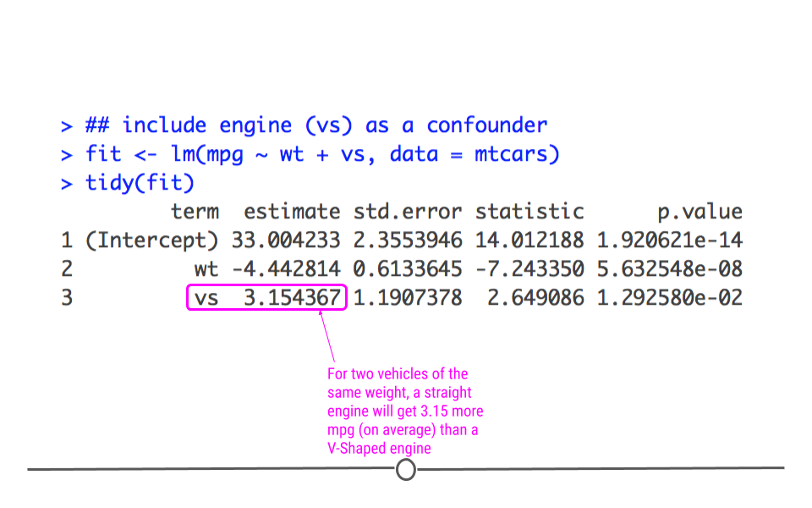Click the pink annotation text about straight engine
This screenshot has width=812, height=508.
(405, 411)
